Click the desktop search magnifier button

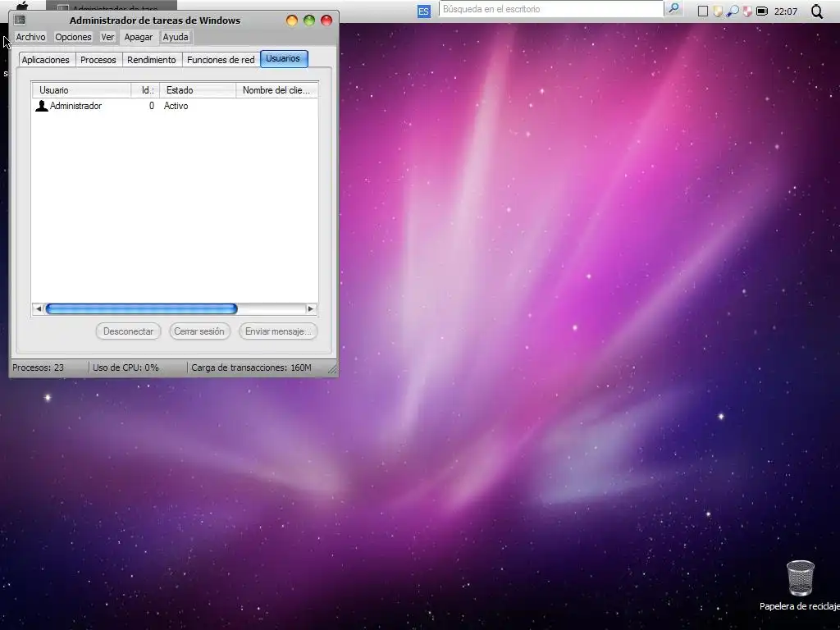674,8
